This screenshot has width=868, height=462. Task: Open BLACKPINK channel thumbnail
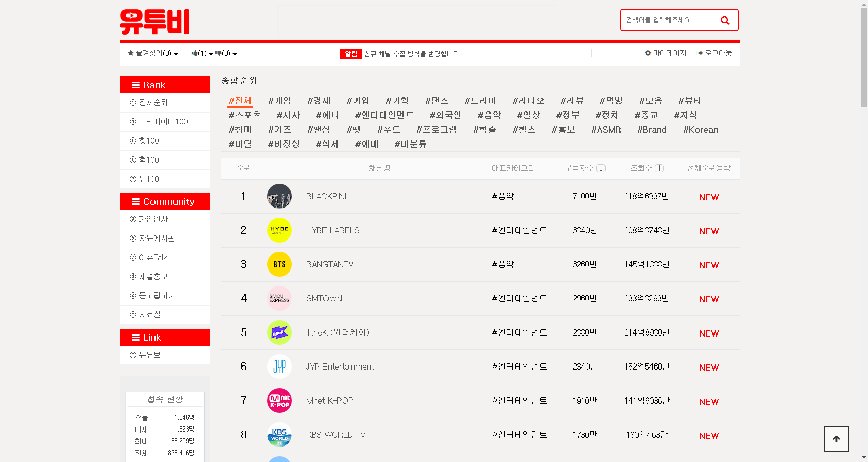280,196
